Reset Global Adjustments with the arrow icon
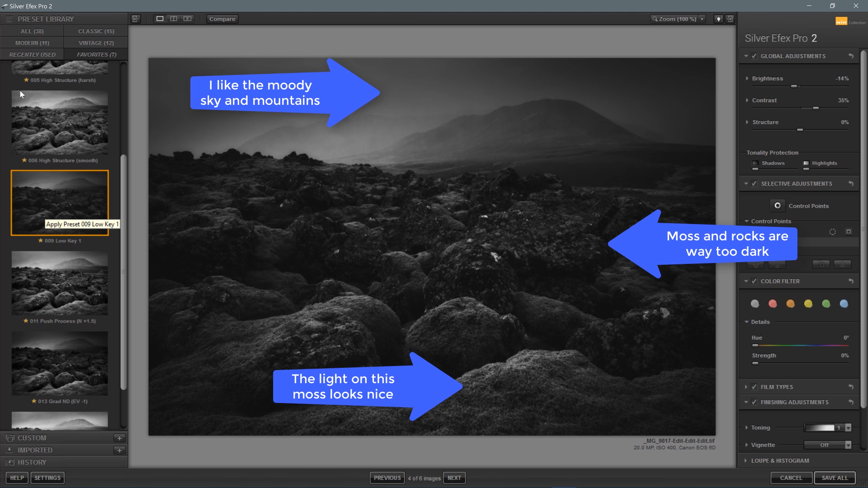This screenshot has height=488, width=868. point(851,56)
